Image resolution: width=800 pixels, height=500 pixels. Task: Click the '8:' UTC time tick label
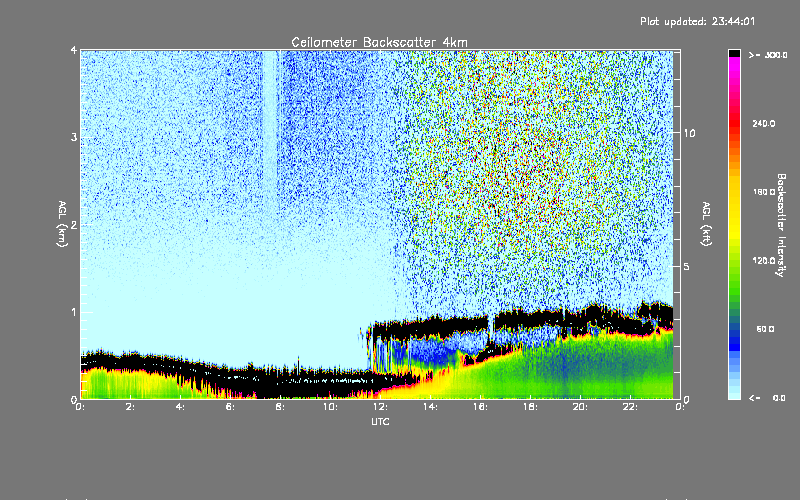280,407
